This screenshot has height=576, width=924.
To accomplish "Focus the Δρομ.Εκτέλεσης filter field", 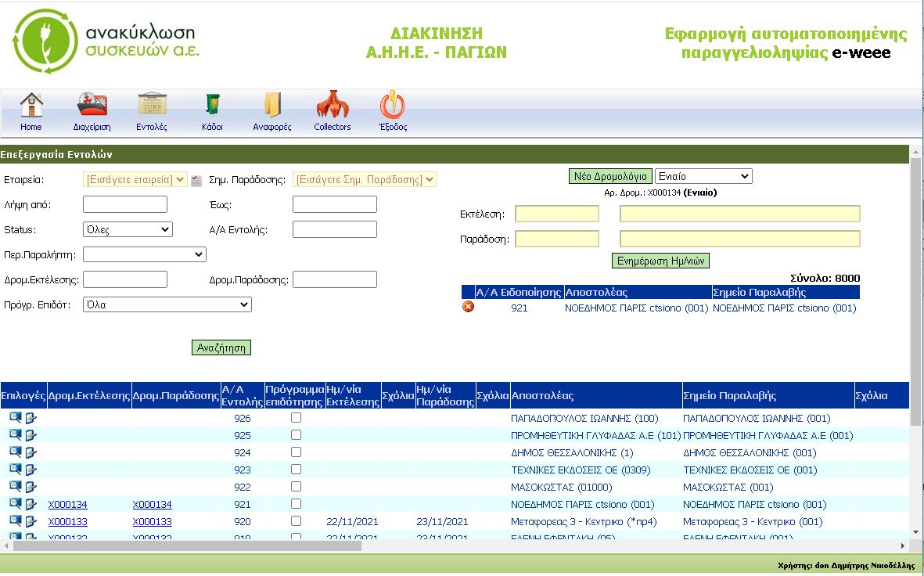I will tap(125, 279).
